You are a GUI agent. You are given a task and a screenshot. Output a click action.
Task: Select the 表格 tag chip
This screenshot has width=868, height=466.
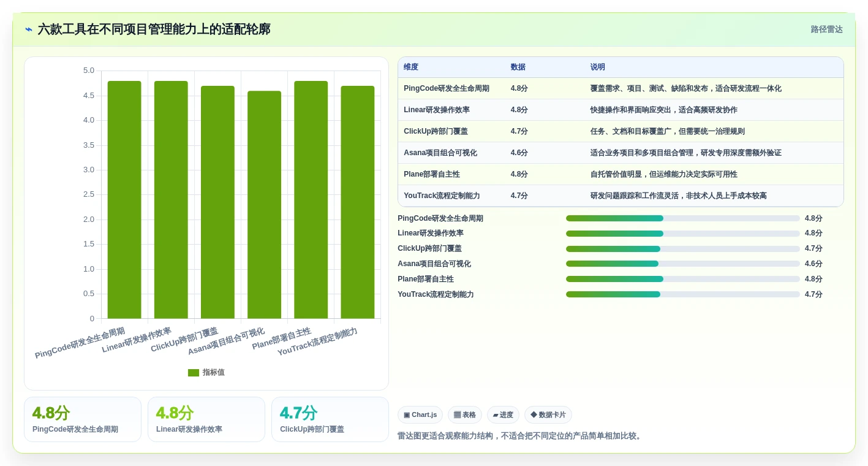[x=465, y=415]
